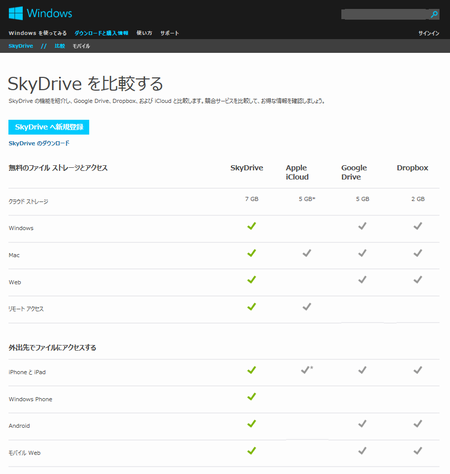Click green SkyDrive checkmark in Windows Phone row
450x474 pixels.
pos(252,397)
